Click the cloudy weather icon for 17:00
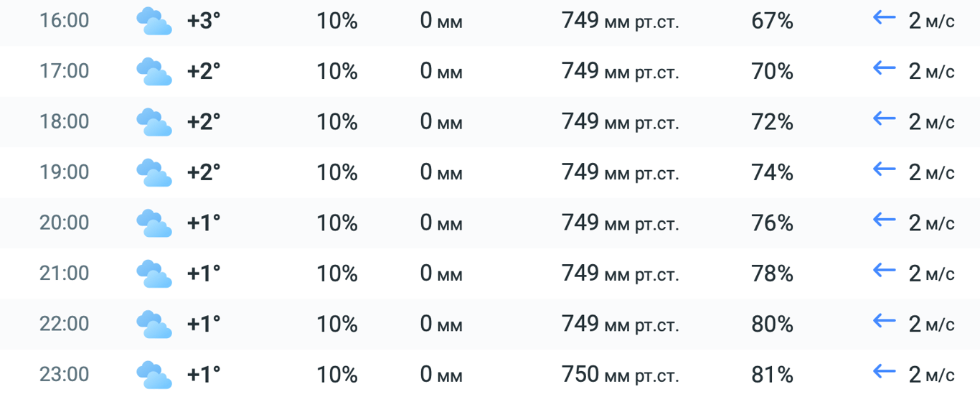This screenshot has width=980, height=402. [x=154, y=72]
